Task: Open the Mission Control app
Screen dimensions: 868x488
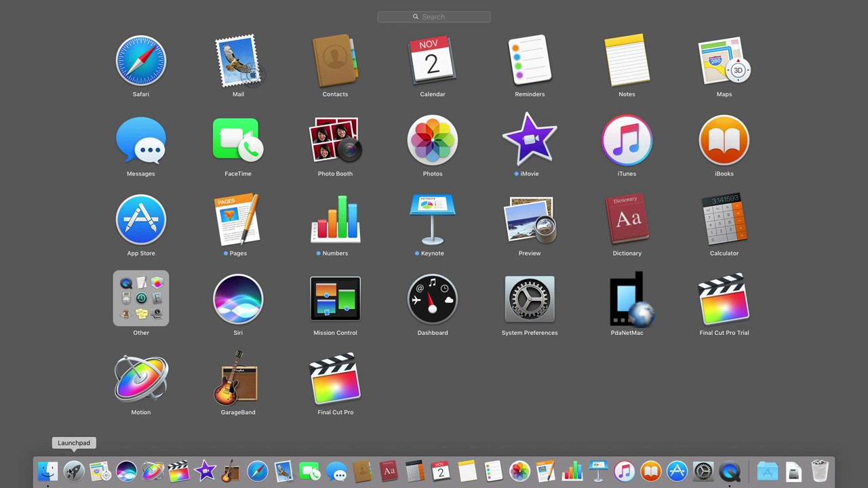Action: click(335, 299)
